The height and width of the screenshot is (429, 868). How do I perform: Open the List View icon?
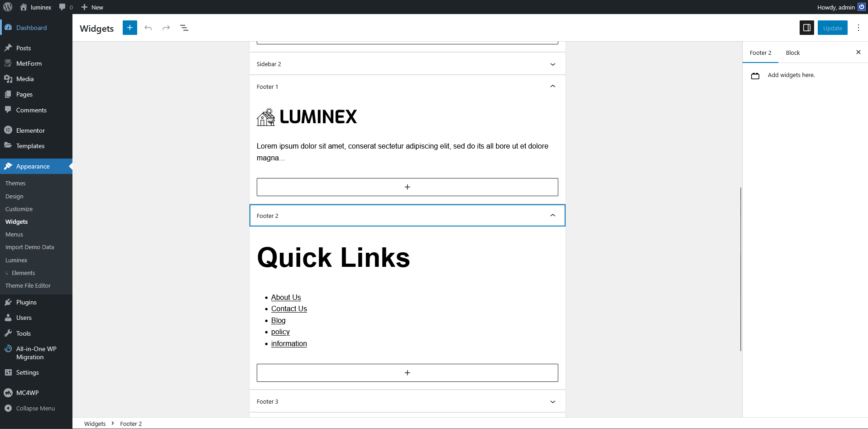(x=184, y=28)
